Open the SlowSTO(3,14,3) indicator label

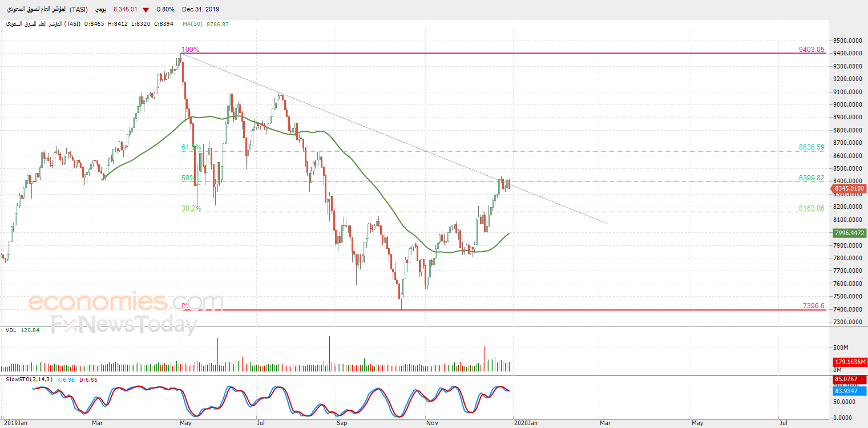[27, 379]
